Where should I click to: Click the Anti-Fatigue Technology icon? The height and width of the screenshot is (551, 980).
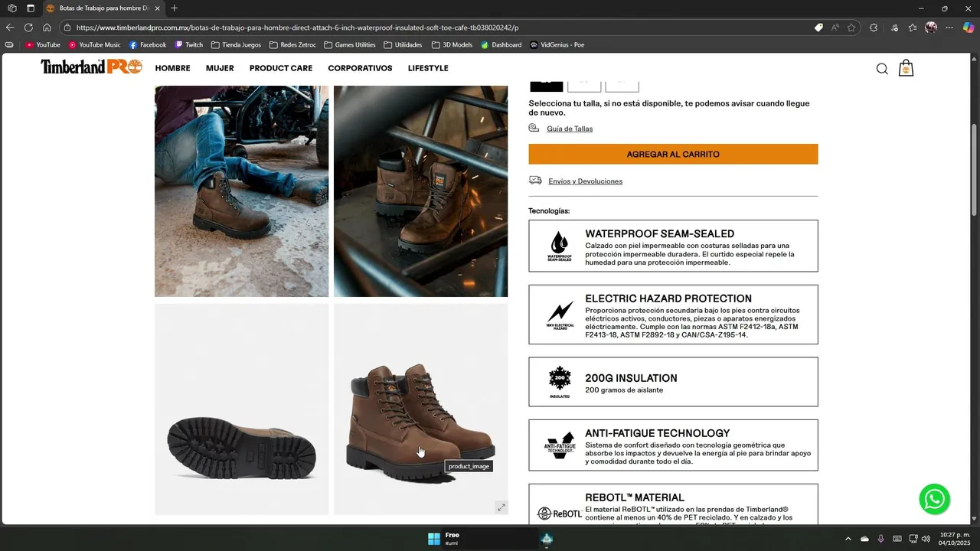560,445
